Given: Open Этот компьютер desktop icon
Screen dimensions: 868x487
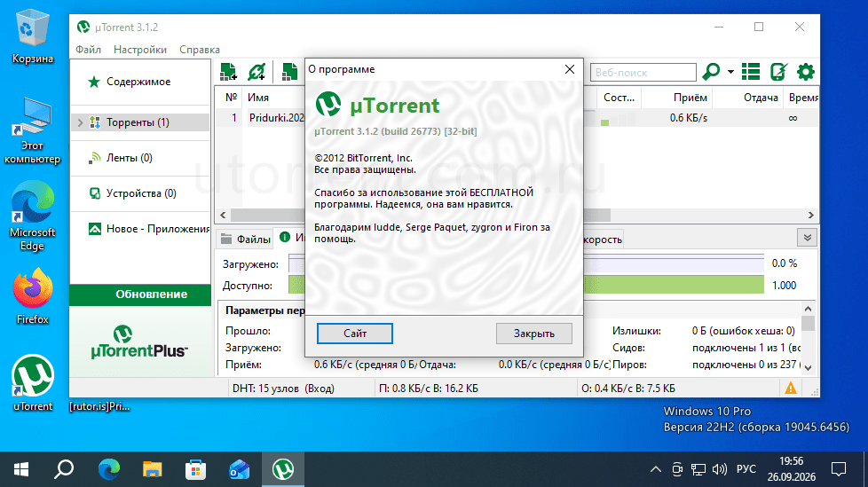Looking at the screenshot, I should (33, 131).
